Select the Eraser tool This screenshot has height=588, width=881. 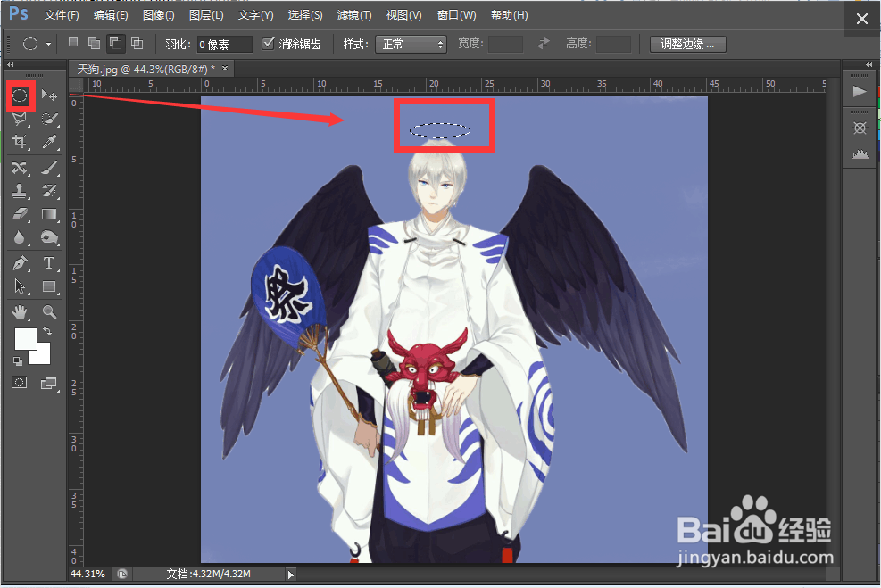(21, 214)
